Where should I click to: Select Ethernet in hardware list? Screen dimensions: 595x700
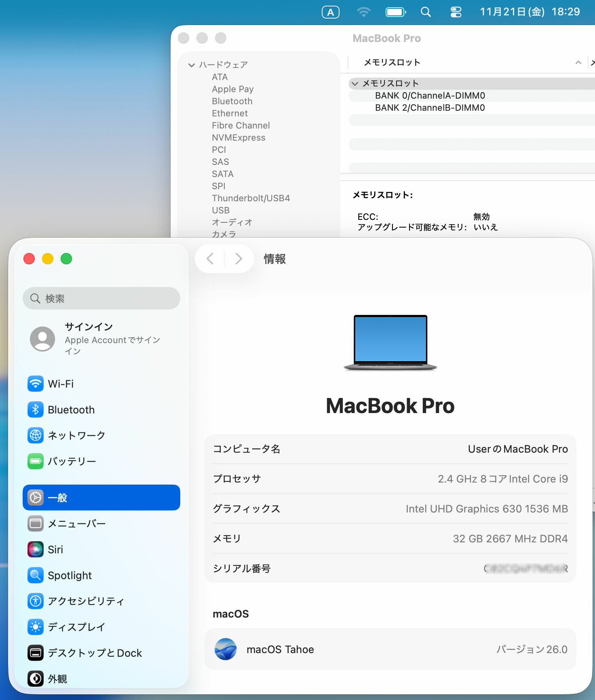[230, 113]
